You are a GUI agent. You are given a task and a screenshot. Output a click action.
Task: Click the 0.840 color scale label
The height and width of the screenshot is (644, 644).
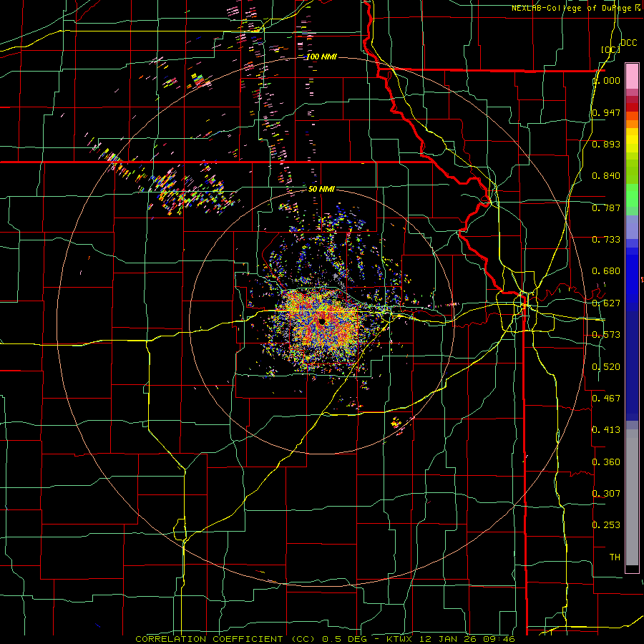[x=606, y=176]
